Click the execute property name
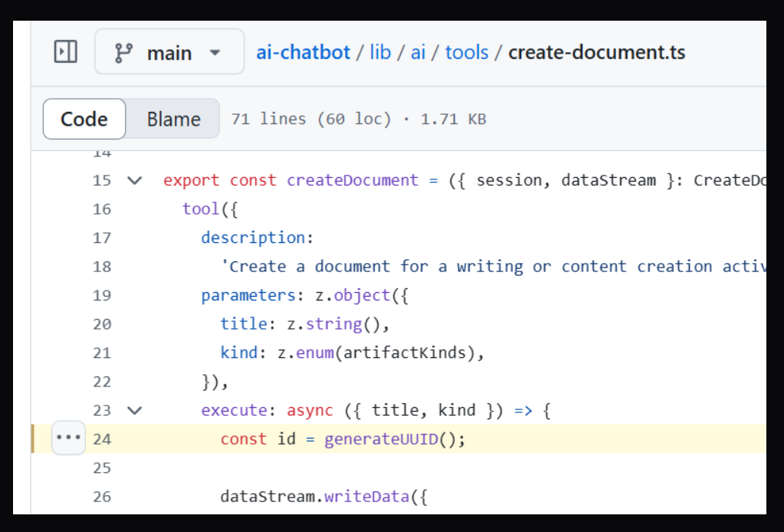The height and width of the screenshot is (532, 784). (234, 411)
